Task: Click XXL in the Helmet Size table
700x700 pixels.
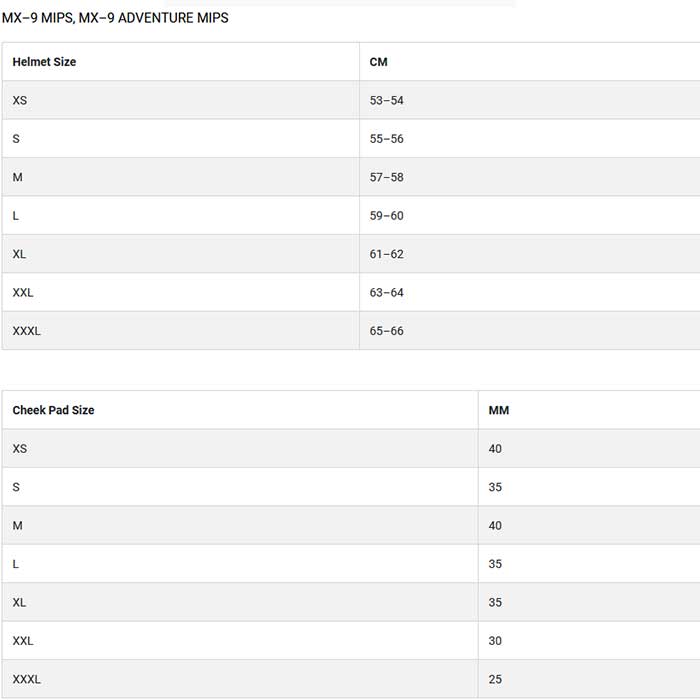Action: (x=23, y=293)
